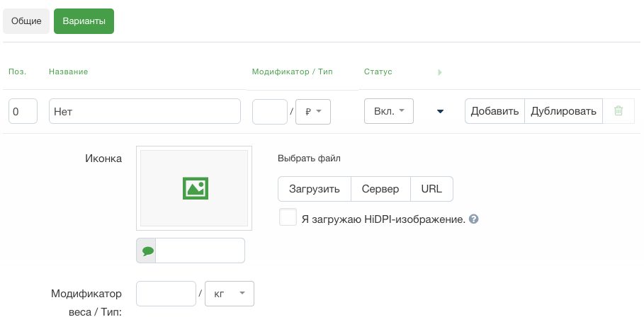Click the Выбрать файл label
The height and width of the screenshot is (334, 644).
[309, 159]
